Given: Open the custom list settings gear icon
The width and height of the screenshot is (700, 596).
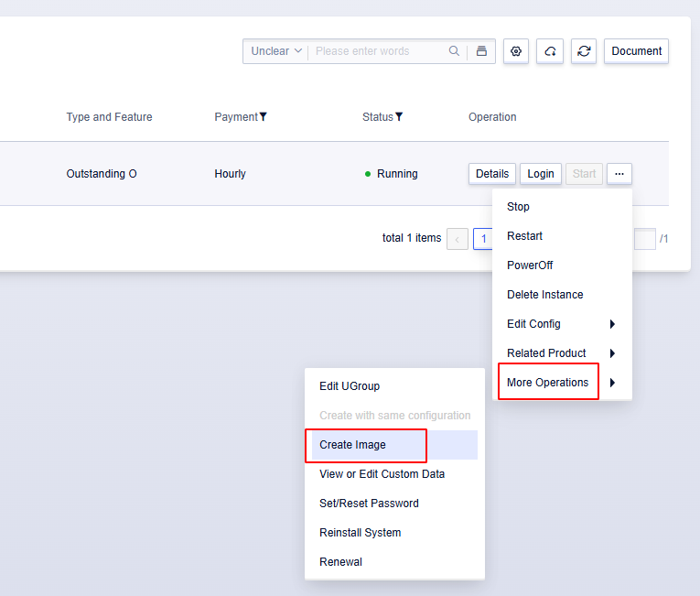Looking at the screenshot, I should pyautogui.click(x=516, y=51).
